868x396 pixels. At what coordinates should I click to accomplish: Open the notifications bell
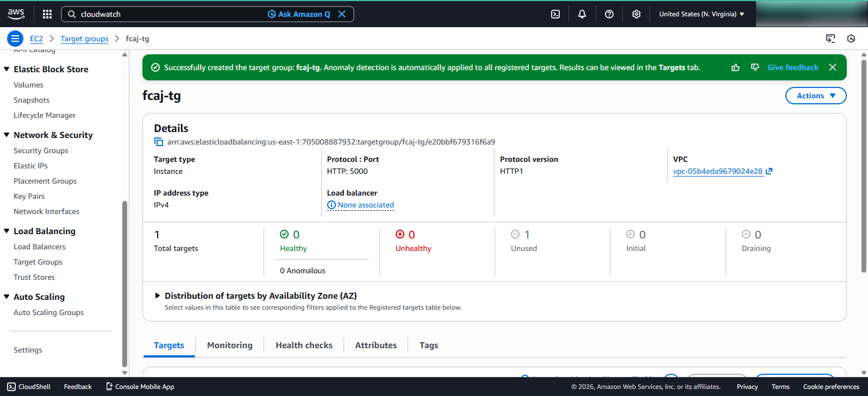coord(582,14)
